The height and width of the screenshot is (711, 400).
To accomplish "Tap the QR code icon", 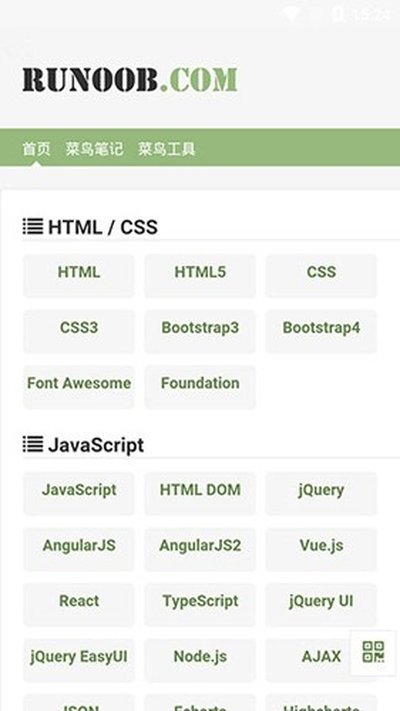I will [373, 652].
